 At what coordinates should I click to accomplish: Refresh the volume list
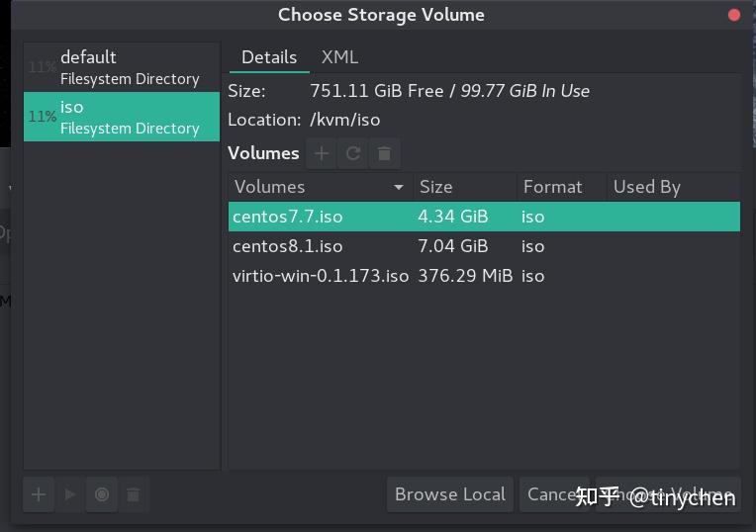(x=352, y=153)
